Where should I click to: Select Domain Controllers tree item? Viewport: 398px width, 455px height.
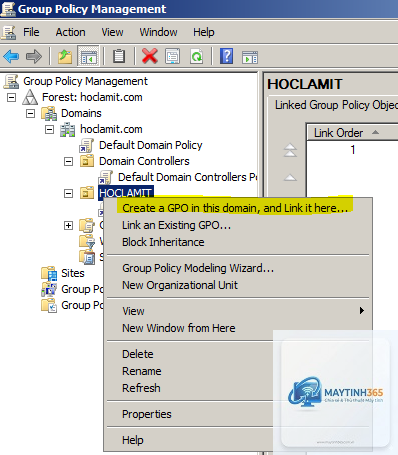click(144, 161)
